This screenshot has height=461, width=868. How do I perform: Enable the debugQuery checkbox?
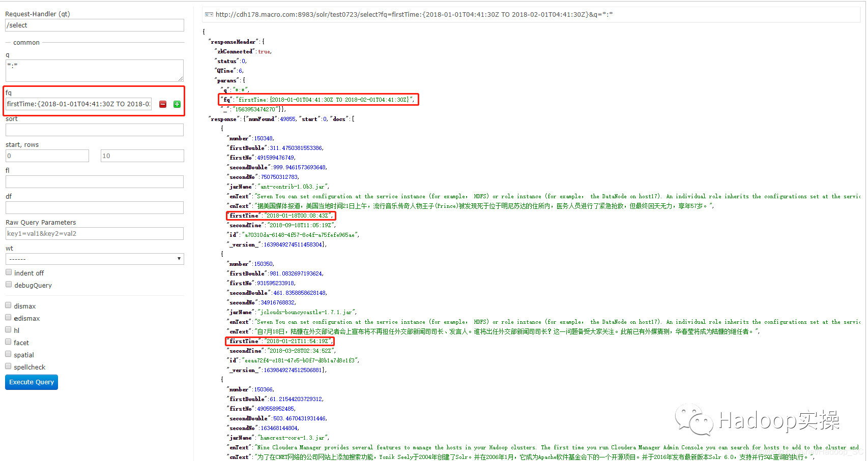click(9, 285)
